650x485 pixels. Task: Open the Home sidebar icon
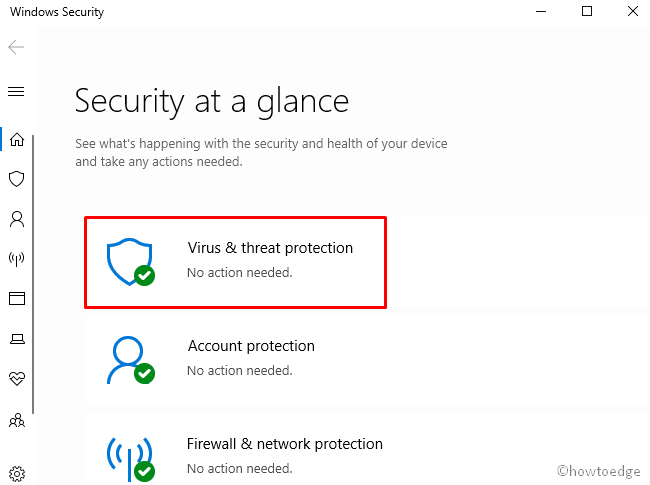pos(16,139)
